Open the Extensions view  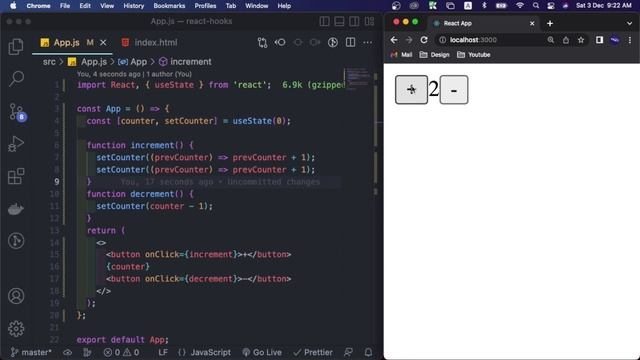click(x=16, y=176)
